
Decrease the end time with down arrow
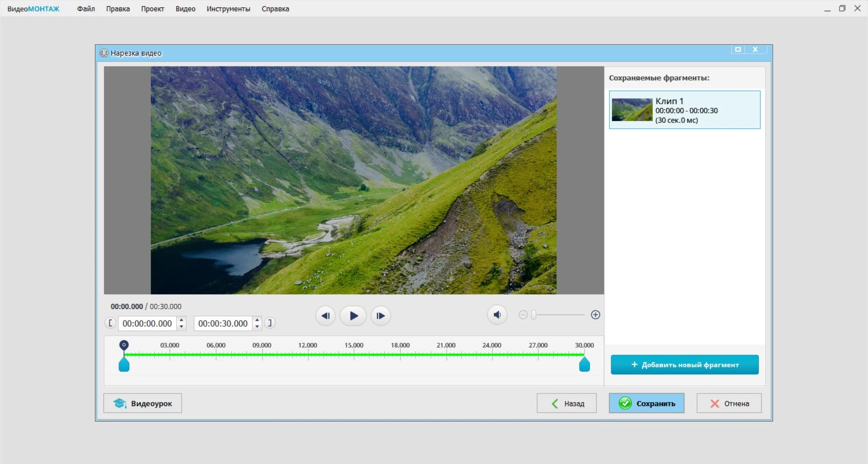pos(257,326)
